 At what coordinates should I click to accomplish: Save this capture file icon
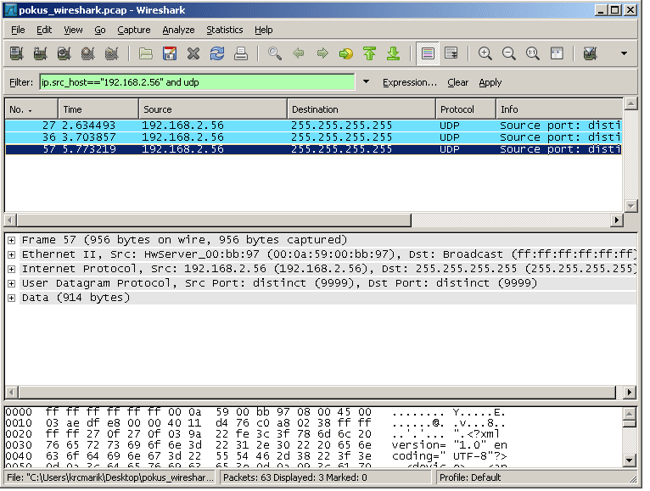point(170,53)
